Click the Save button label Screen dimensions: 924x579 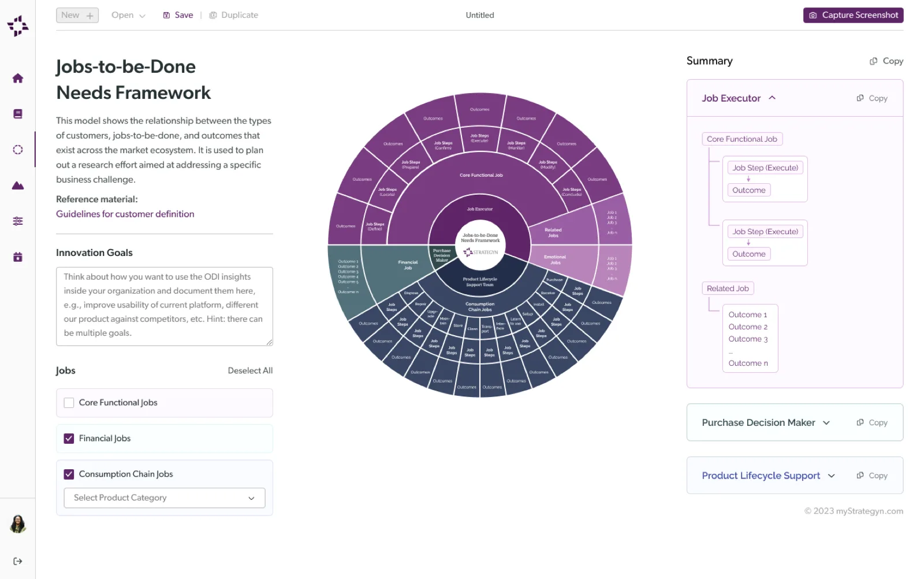(184, 16)
